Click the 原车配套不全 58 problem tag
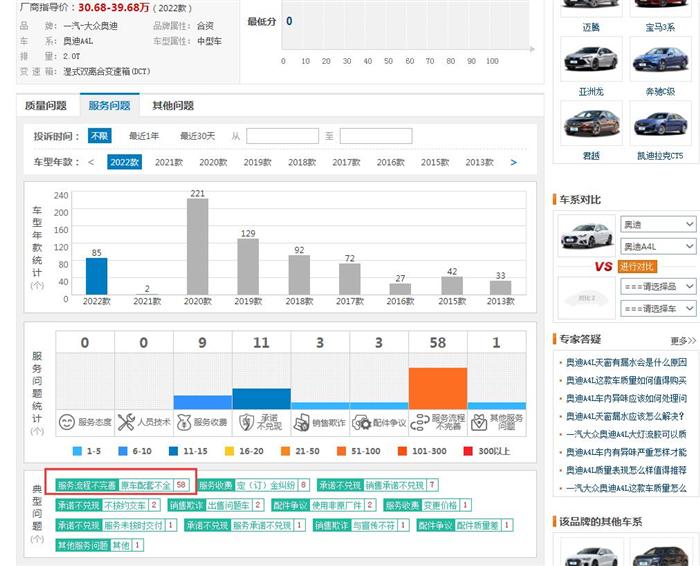 tap(122, 485)
